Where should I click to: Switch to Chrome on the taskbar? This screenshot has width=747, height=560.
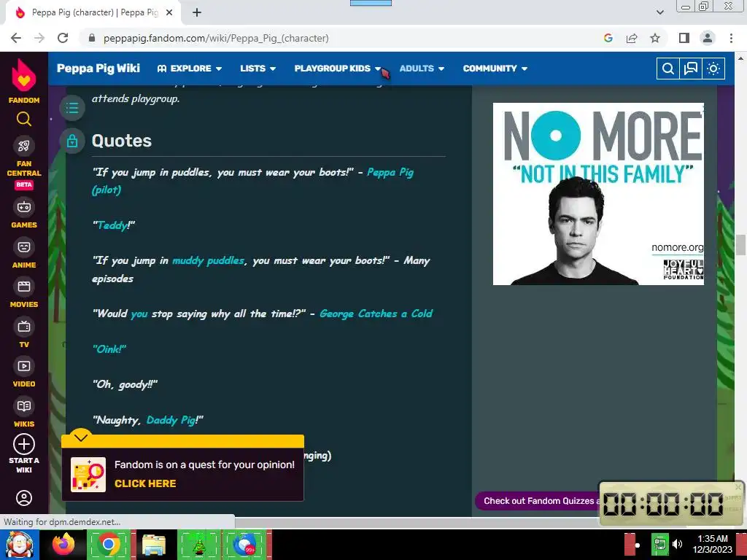pyautogui.click(x=108, y=545)
